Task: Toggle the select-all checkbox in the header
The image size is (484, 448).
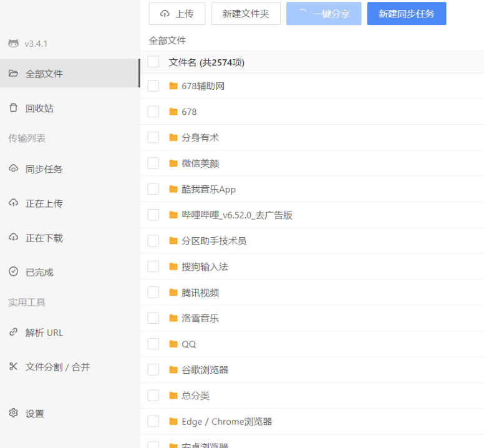Action: (153, 62)
